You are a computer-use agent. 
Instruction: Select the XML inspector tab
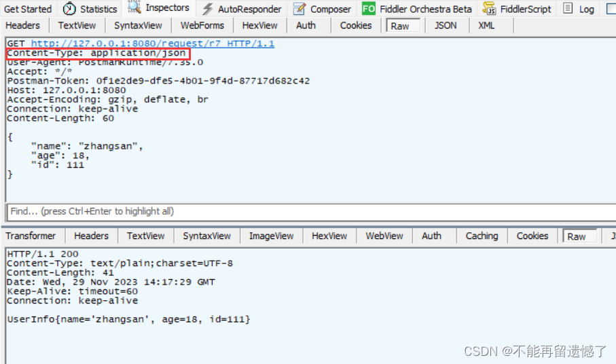(x=486, y=26)
